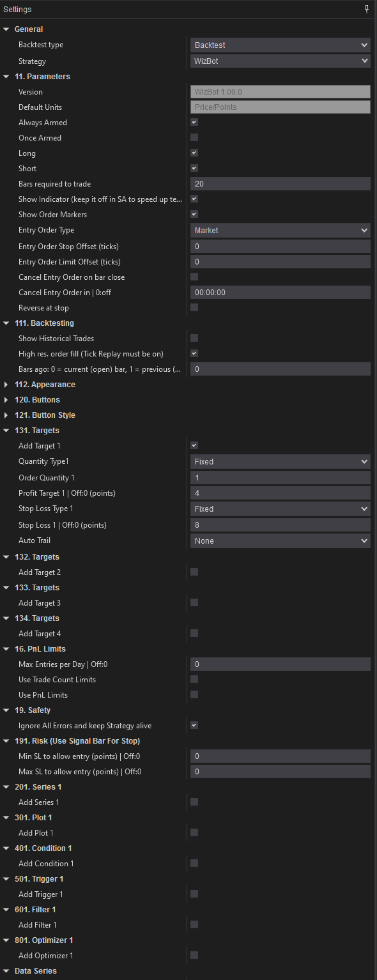
Task: Toggle the Show Order Markers checkbox
Action: (x=194, y=214)
